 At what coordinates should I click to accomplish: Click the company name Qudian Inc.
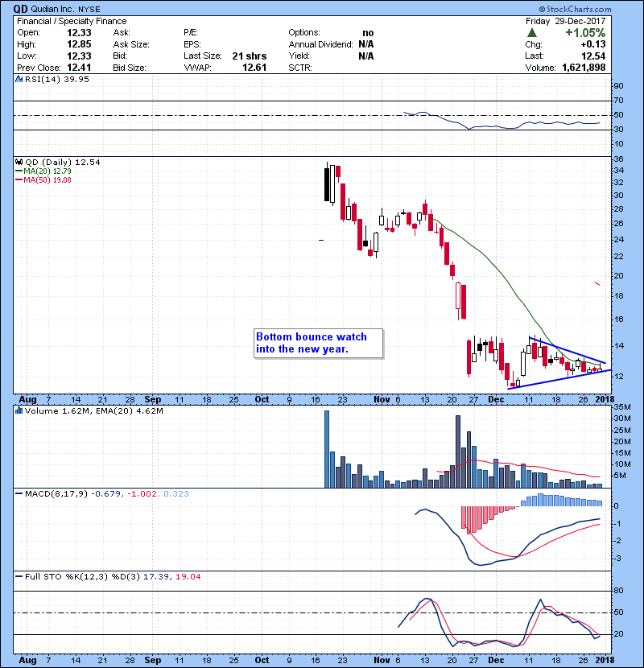coord(52,9)
